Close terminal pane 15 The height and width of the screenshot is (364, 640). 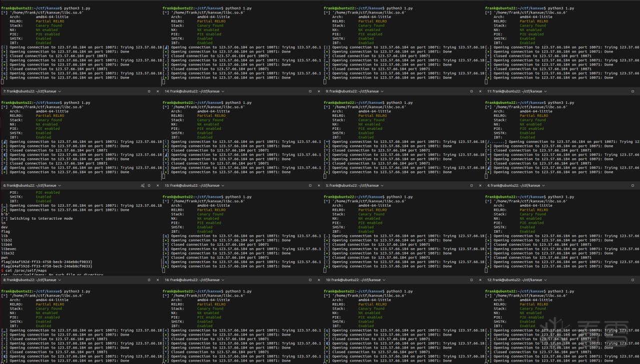[x=318, y=185]
